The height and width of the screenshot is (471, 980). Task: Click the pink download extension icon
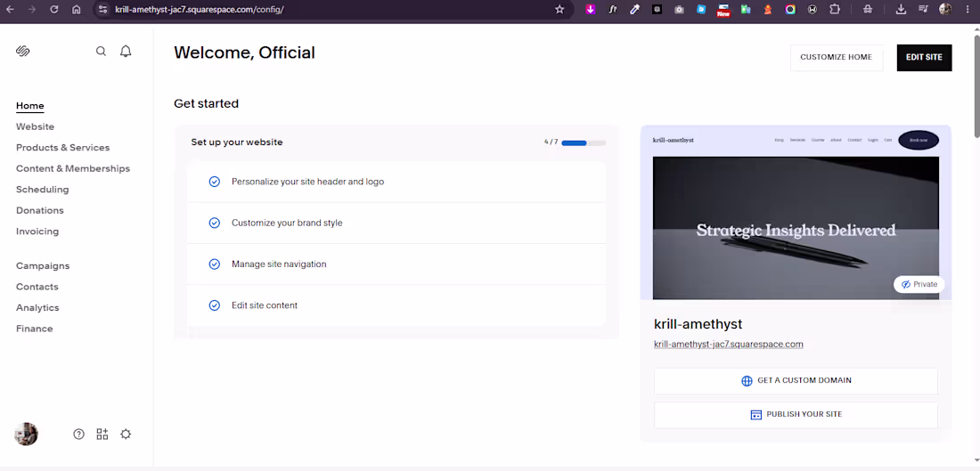point(590,10)
